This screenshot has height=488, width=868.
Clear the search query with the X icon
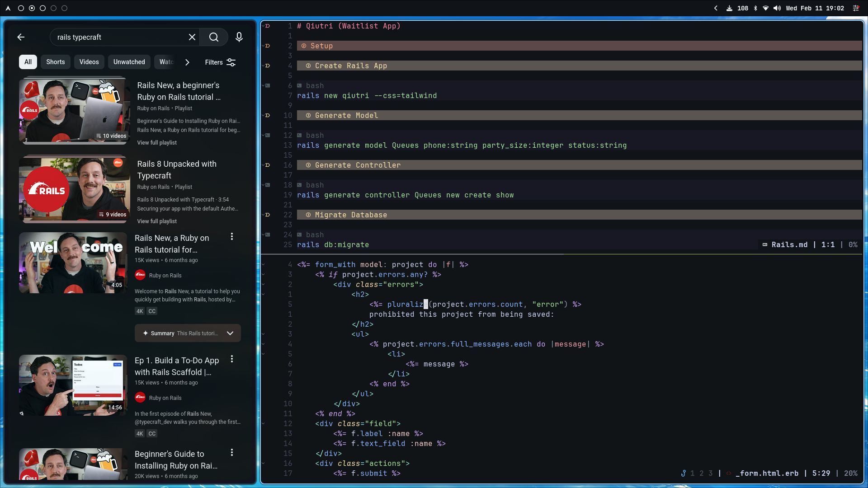click(192, 37)
